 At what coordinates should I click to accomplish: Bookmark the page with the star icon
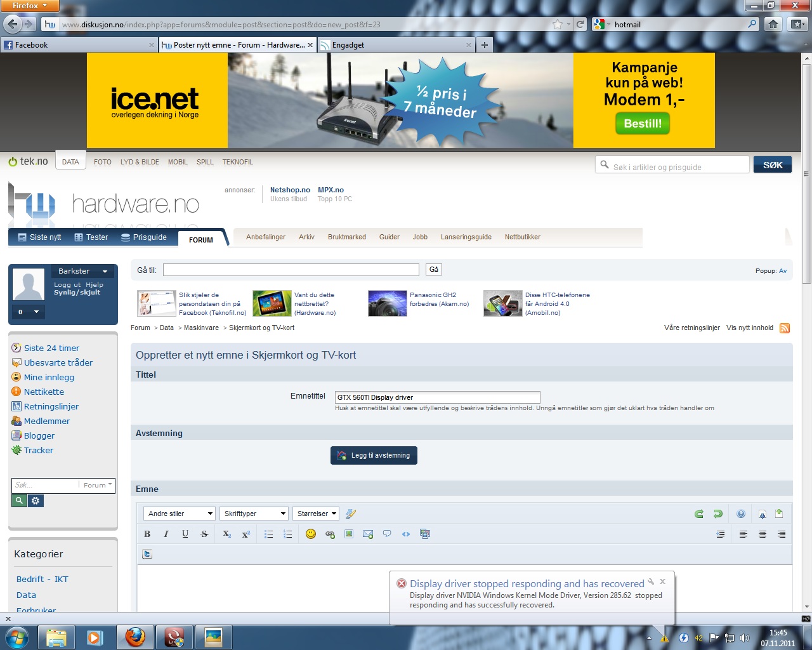coord(558,24)
